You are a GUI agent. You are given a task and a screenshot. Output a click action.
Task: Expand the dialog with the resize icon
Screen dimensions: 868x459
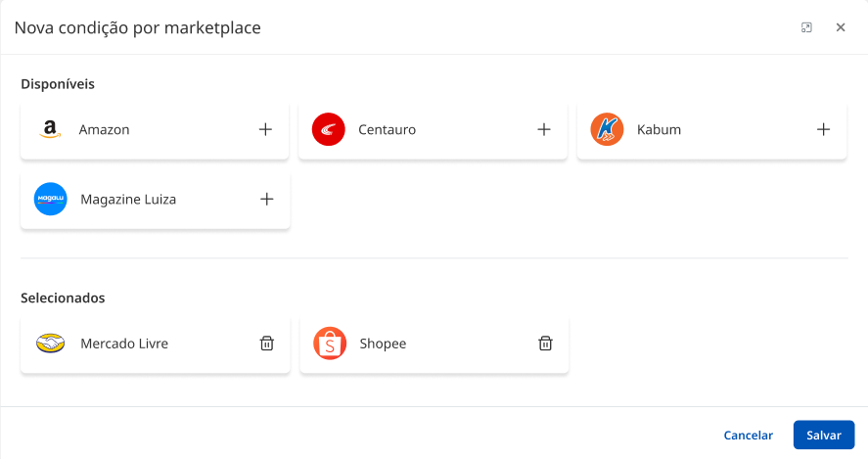tap(806, 27)
